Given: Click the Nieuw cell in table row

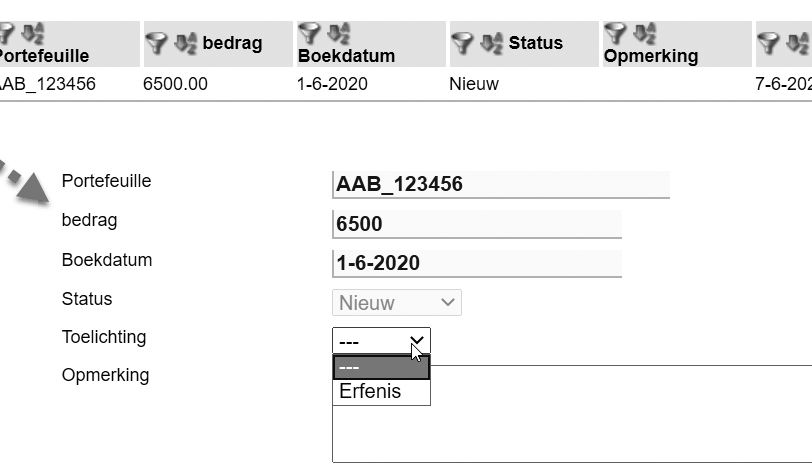Looking at the screenshot, I should coord(474,84).
